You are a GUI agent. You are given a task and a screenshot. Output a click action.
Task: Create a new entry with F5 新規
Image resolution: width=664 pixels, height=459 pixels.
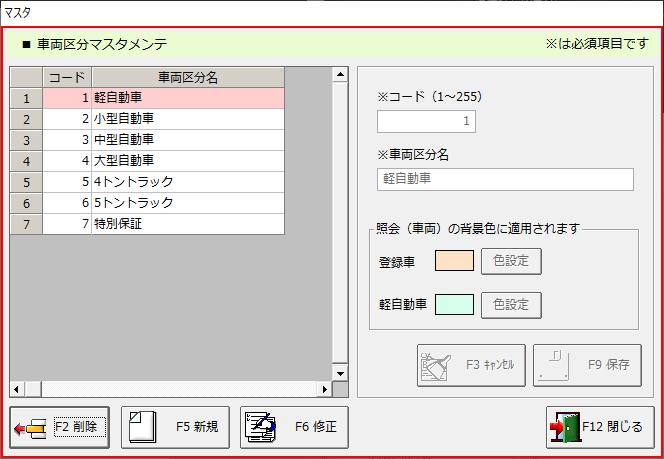[175, 427]
